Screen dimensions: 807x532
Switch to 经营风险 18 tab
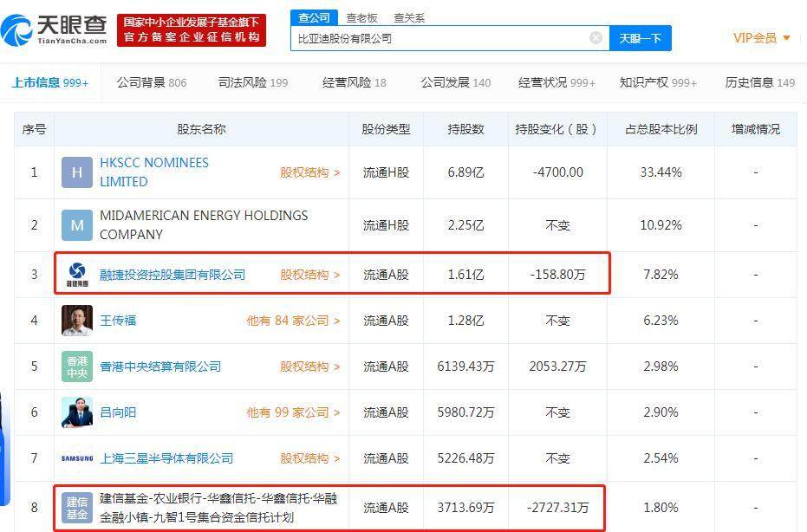354,82
